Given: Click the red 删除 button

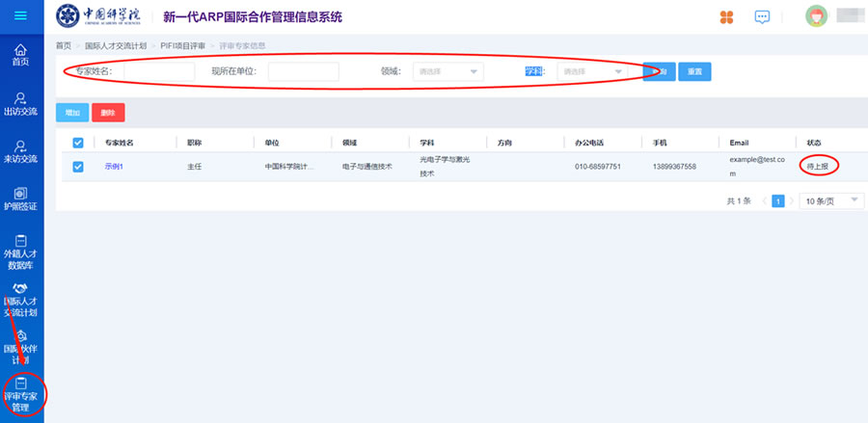Looking at the screenshot, I should (108, 113).
